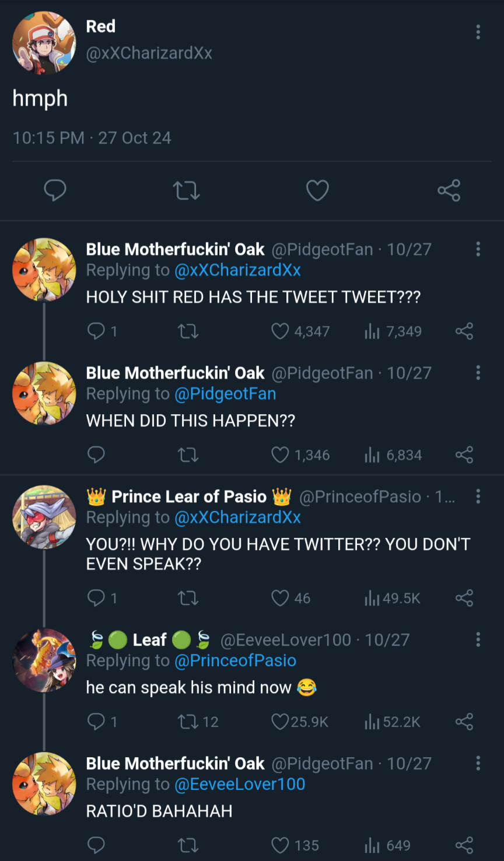Like Red's hmph tweet

click(x=317, y=190)
